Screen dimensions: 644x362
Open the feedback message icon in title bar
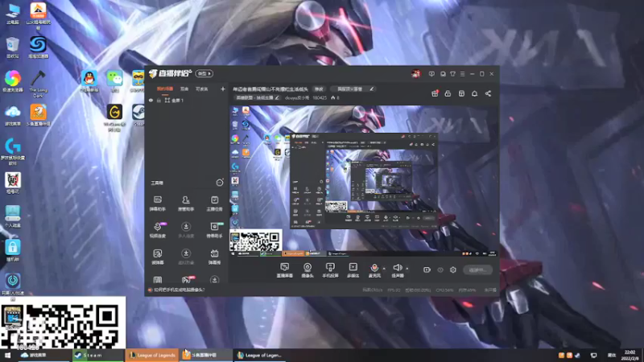pyautogui.click(x=431, y=74)
